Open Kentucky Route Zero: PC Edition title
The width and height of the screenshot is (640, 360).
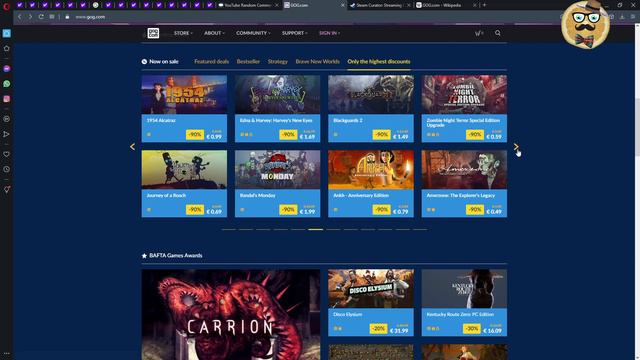coord(460,315)
